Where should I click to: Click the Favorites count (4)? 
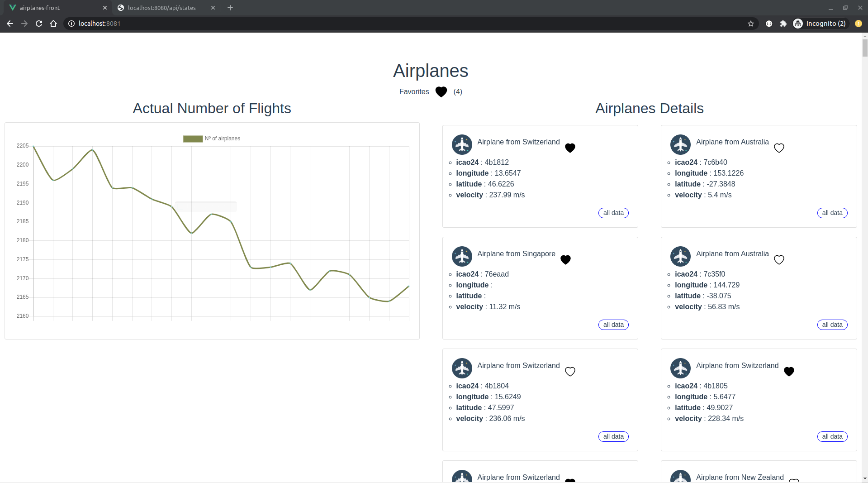[458, 92]
